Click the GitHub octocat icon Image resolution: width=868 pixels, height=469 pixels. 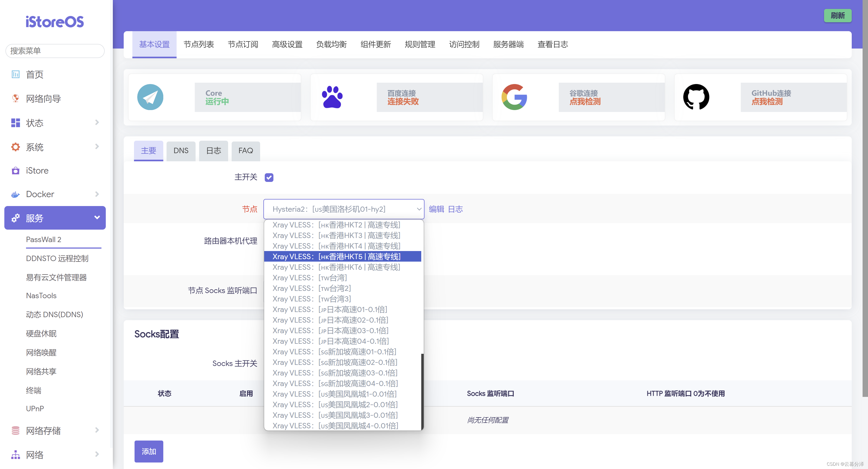coord(696,97)
